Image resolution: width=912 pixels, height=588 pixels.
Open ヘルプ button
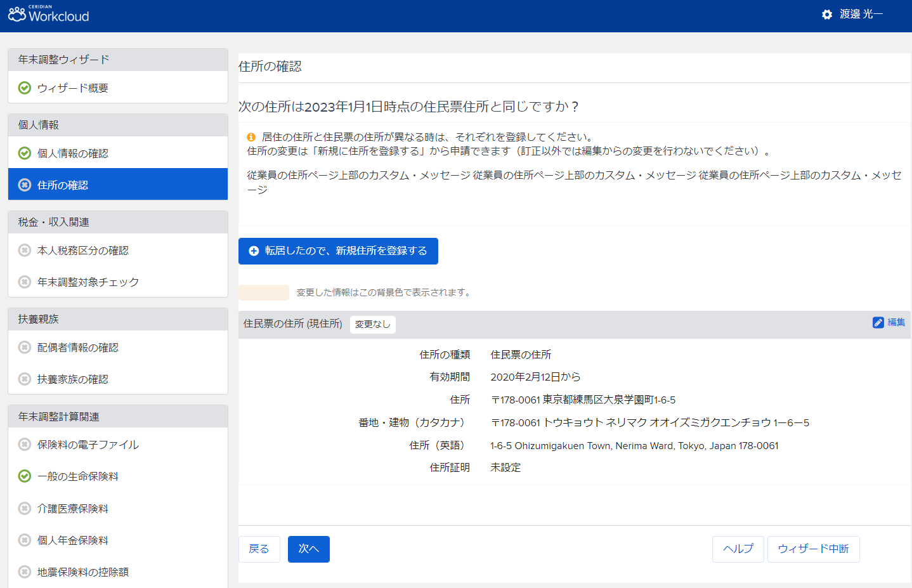click(738, 549)
